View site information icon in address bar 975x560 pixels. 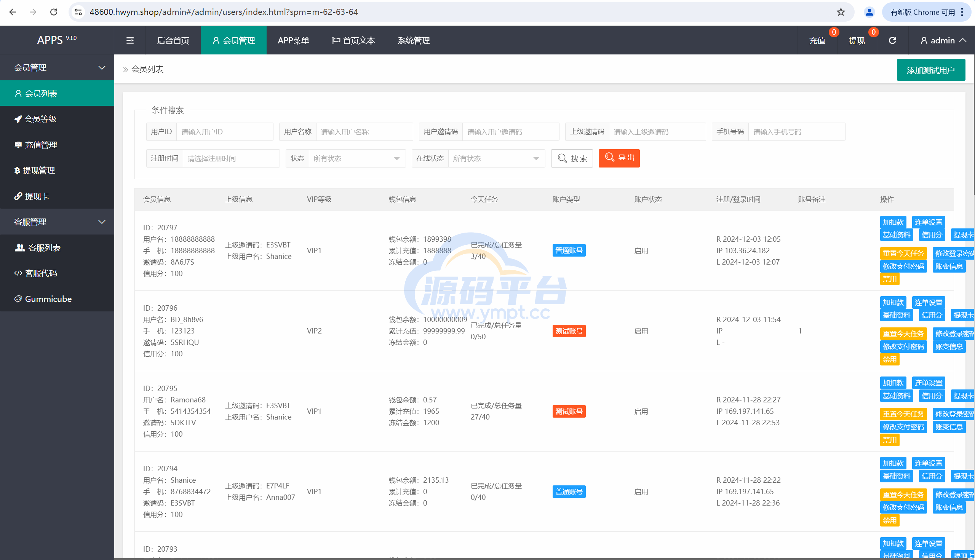pyautogui.click(x=78, y=12)
